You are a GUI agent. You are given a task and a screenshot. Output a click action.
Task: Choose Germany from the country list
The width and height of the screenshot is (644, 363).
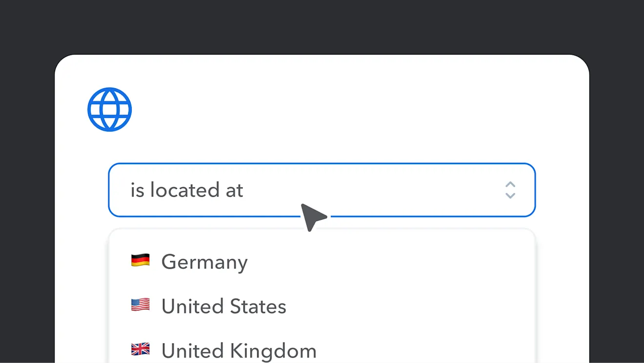(x=205, y=262)
